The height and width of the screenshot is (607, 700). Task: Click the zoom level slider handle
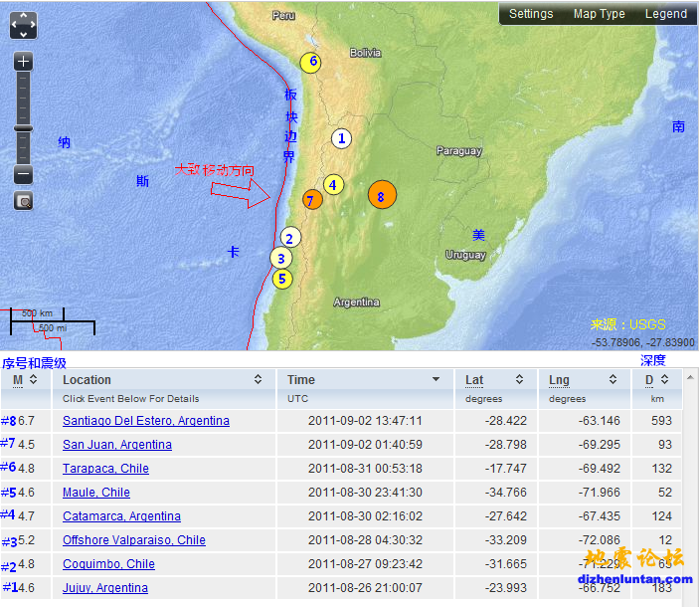click(23, 128)
